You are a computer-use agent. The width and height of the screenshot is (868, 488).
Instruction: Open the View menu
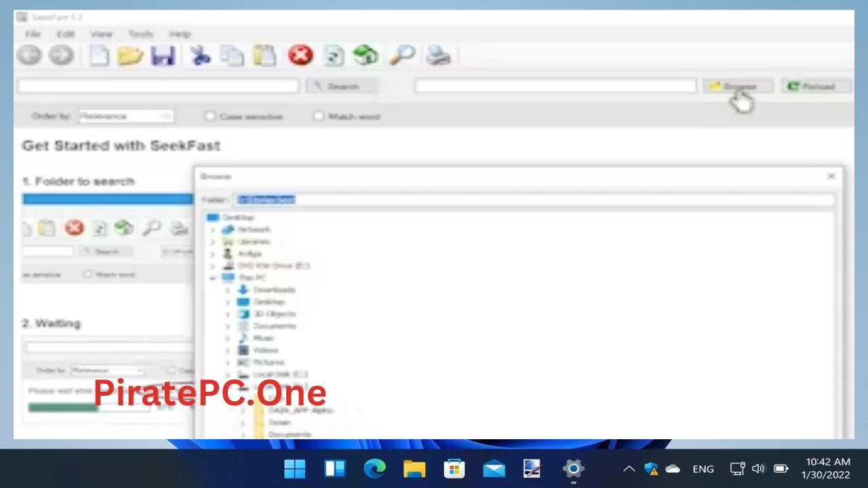101,34
